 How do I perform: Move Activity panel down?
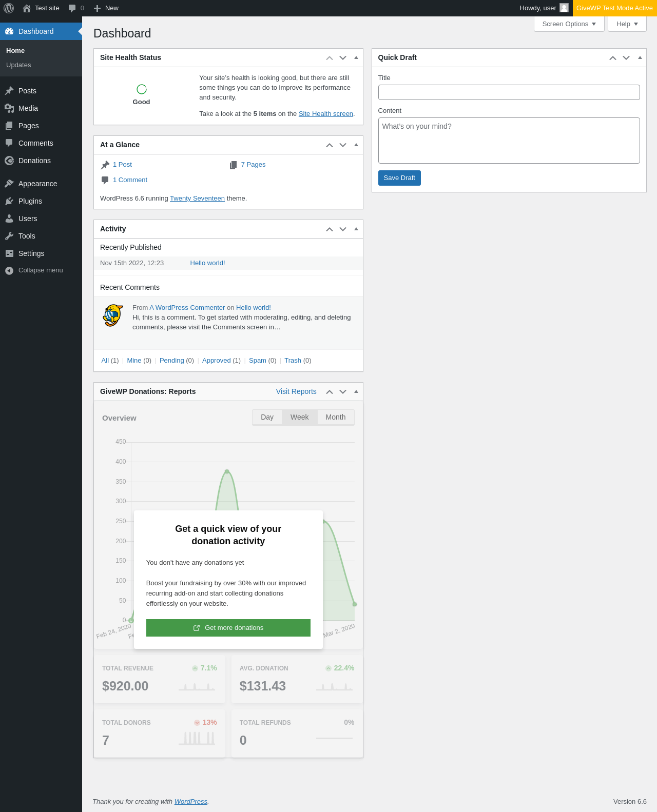click(343, 229)
